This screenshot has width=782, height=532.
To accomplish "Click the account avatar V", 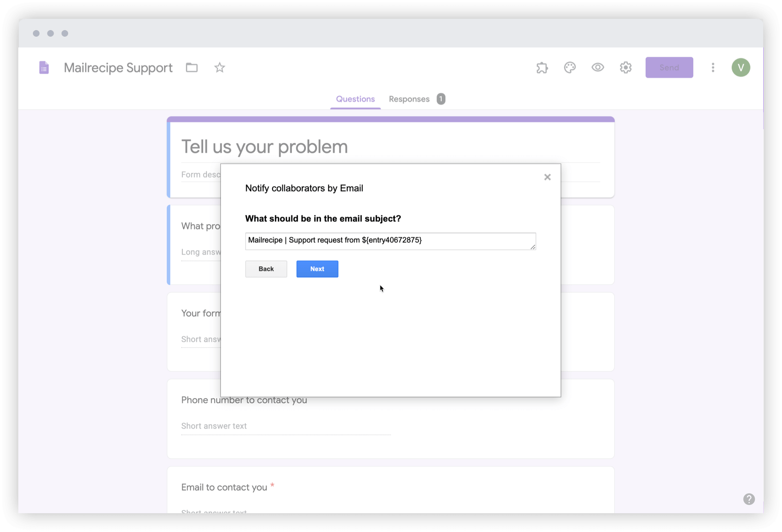I will 741,67.
